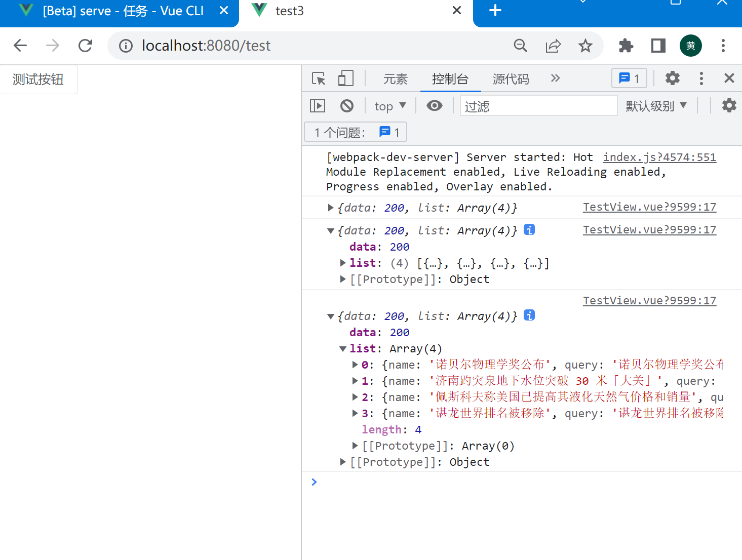Screen dimensions: 742x560
Task: Open console settings gear icon
Action: (x=729, y=106)
